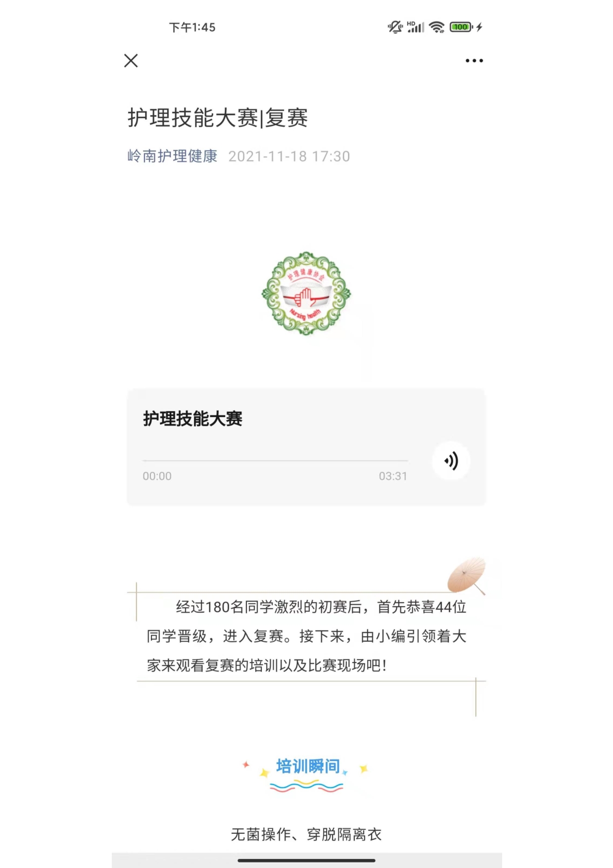Open the three-dot more options menu
Viewport: 613px width, 868px height.
pyautogui.click(x=474, y=61)
